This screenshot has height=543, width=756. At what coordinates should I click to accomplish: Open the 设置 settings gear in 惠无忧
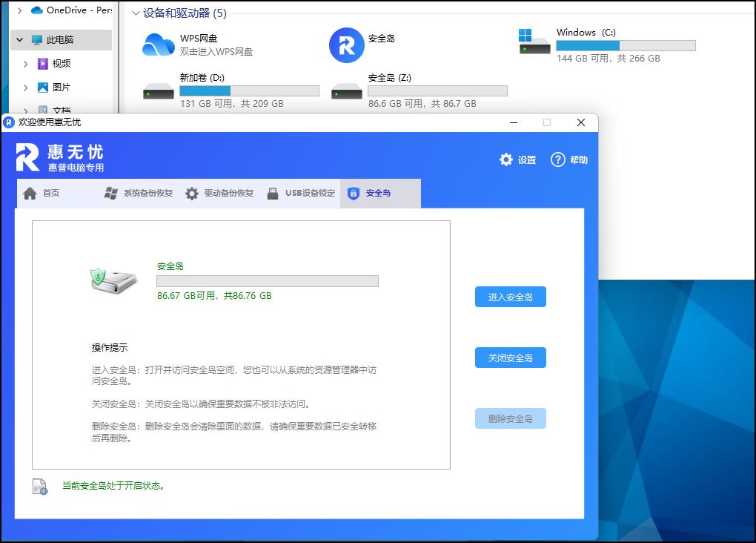506,159
